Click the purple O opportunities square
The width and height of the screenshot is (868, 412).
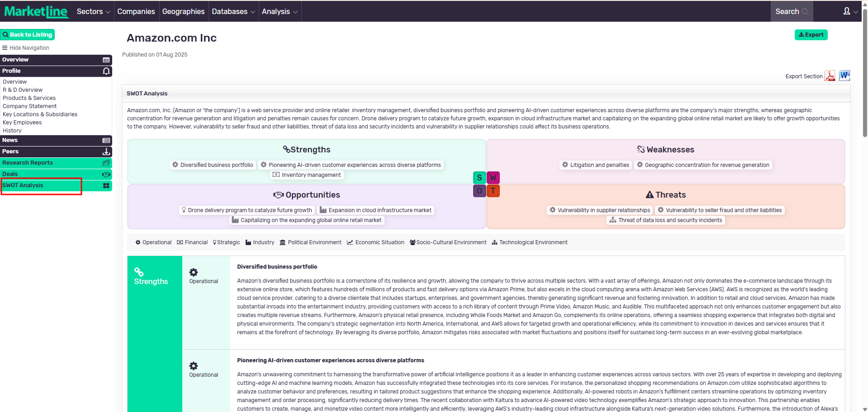coord(479,191)
